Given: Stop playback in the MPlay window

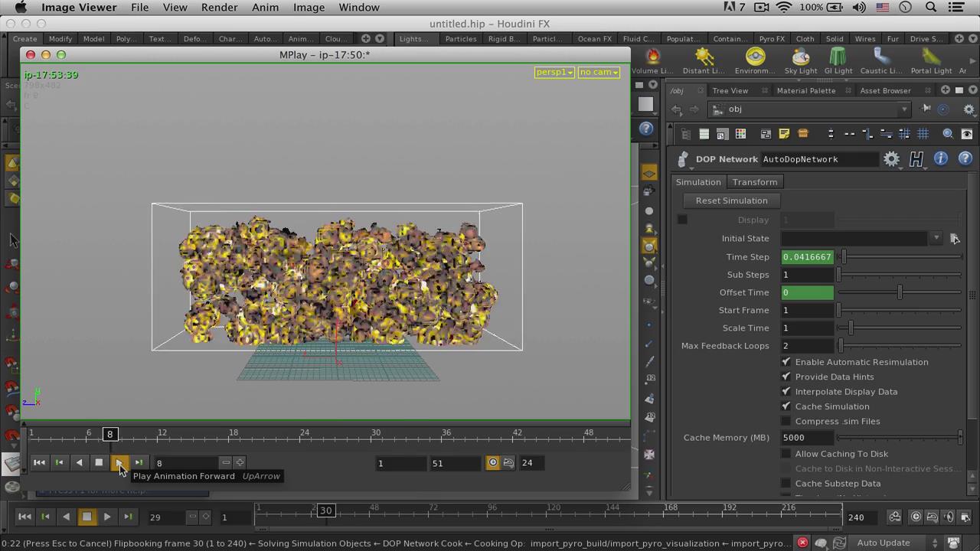Looking at the screenshot, I should pos(99,462).
